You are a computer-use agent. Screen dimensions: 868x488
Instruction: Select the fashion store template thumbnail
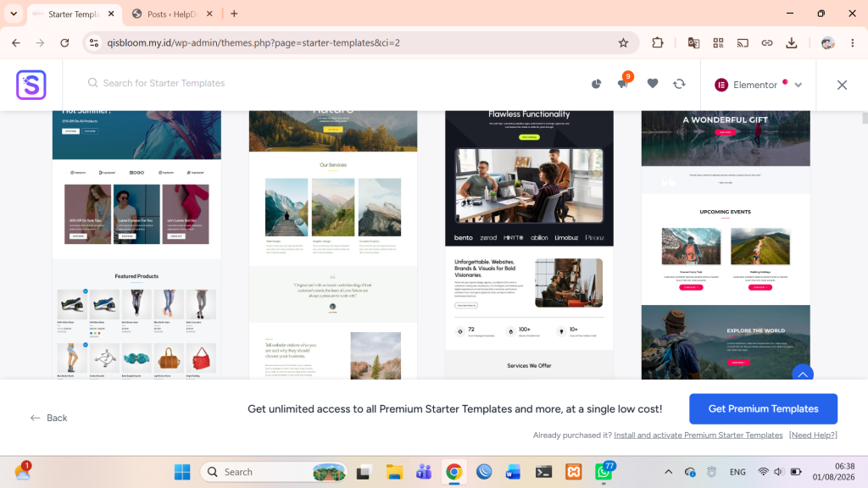(x=136, y=245)
